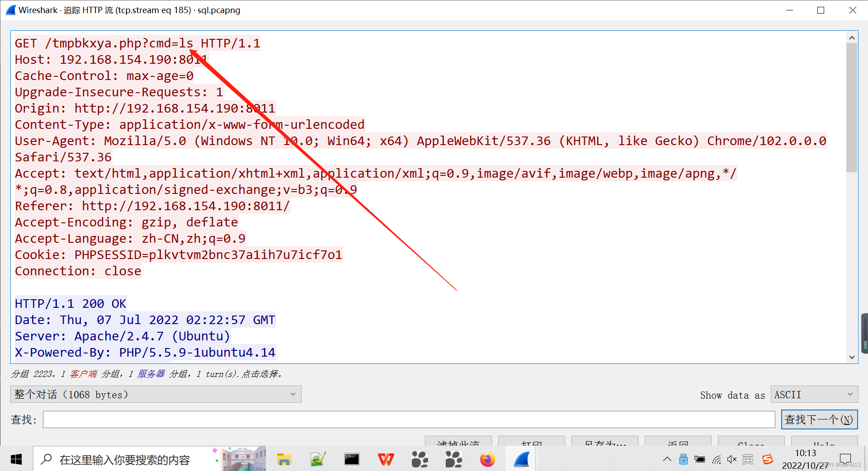The height and width of the screenshot is (471, 868).
Task: Click the taskbar search magnifier icon
Action: (x=46, y=459)
